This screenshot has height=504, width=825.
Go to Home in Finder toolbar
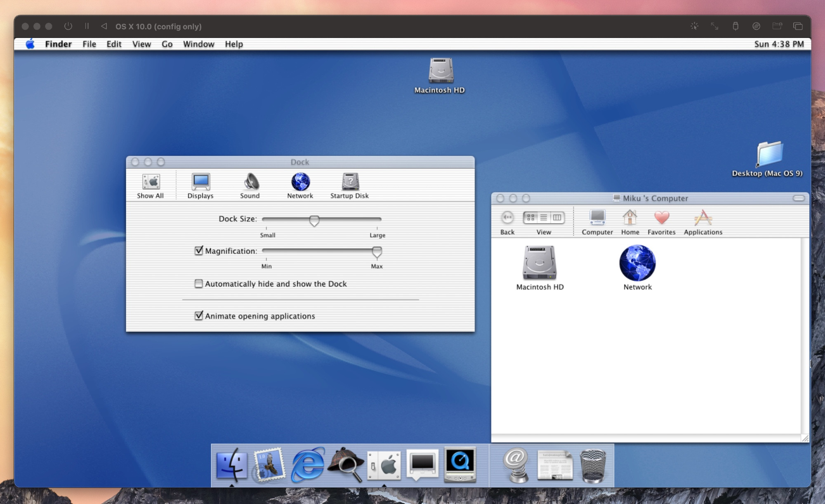point(630,222)
